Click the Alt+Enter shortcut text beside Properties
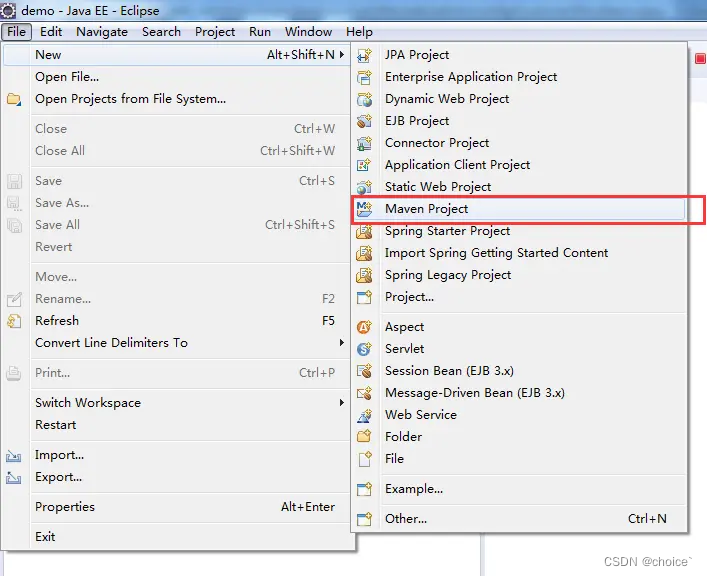Image resolution: width=707 pixels, height=576 pixels. 308,507
